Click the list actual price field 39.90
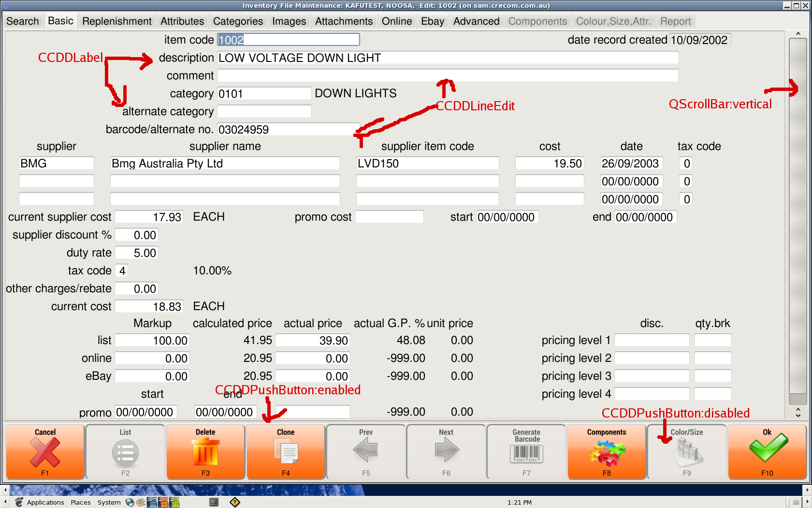This screenshot has height=508, width=812. point(312,341)
